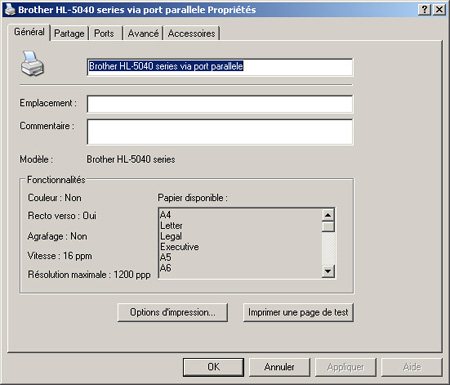Click the Agrafage : Non text

tap(57, 236)
